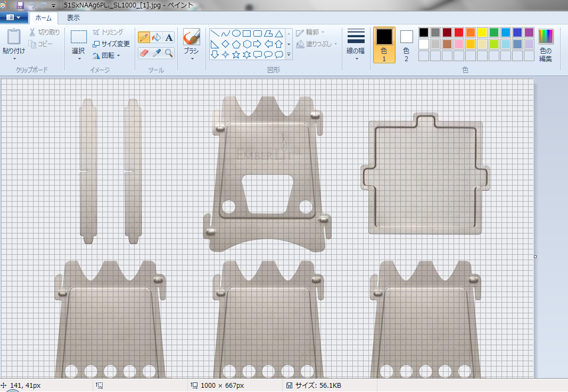568x392 pixels.
Task: Open 色の編集 edit colors dialog
Action: point(546,45)
